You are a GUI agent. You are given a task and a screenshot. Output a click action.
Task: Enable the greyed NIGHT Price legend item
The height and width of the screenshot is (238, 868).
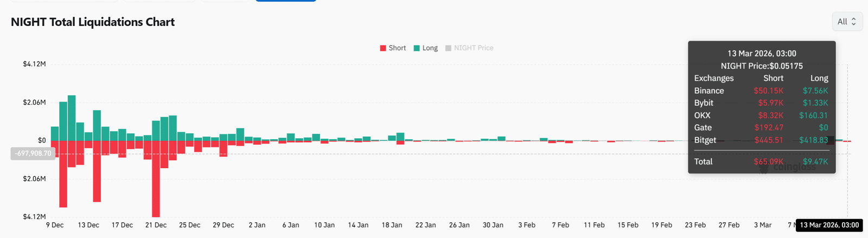point(469,48)
